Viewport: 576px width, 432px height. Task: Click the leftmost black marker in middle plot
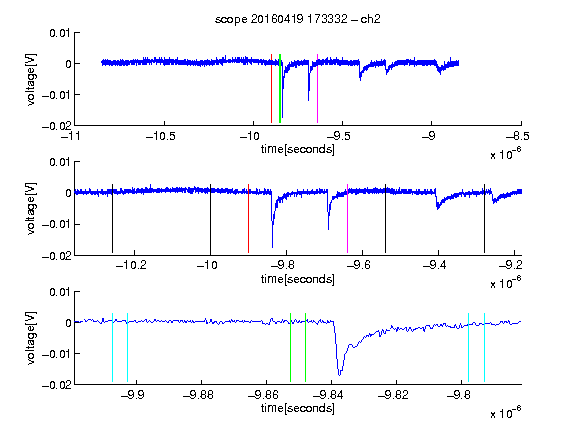point(112,218)
